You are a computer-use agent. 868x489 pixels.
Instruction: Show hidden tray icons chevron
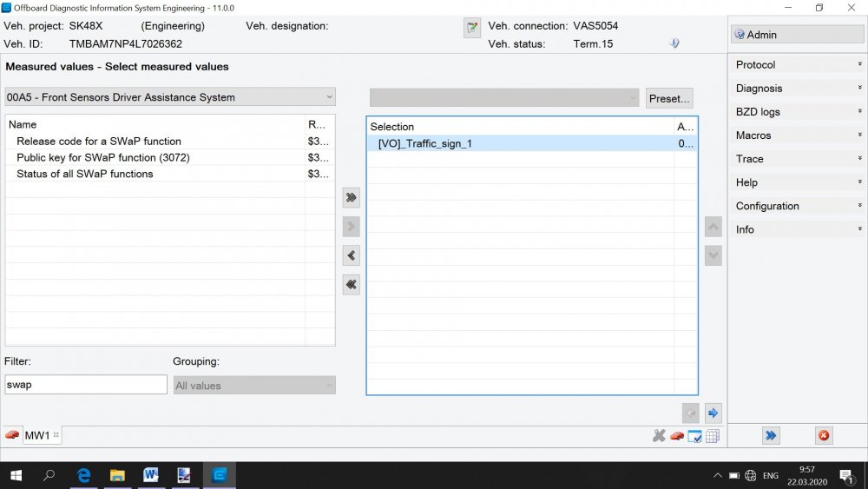coord(718,475)
